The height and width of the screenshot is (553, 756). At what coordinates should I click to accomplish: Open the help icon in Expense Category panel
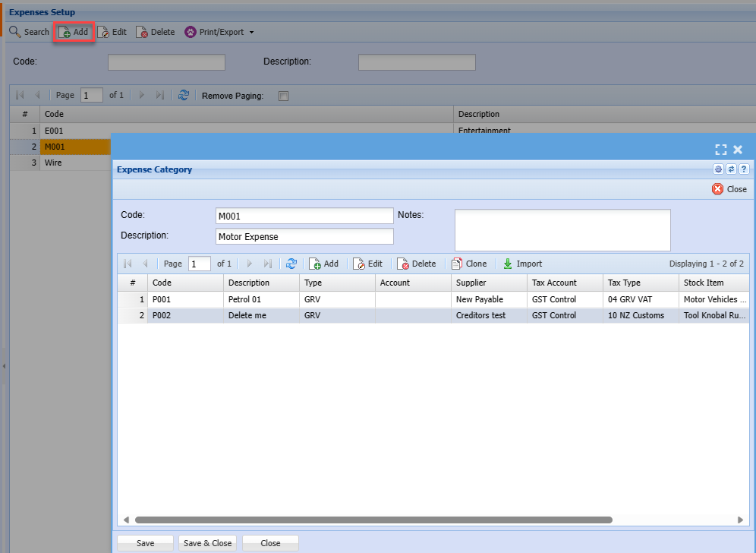(744, 169)
